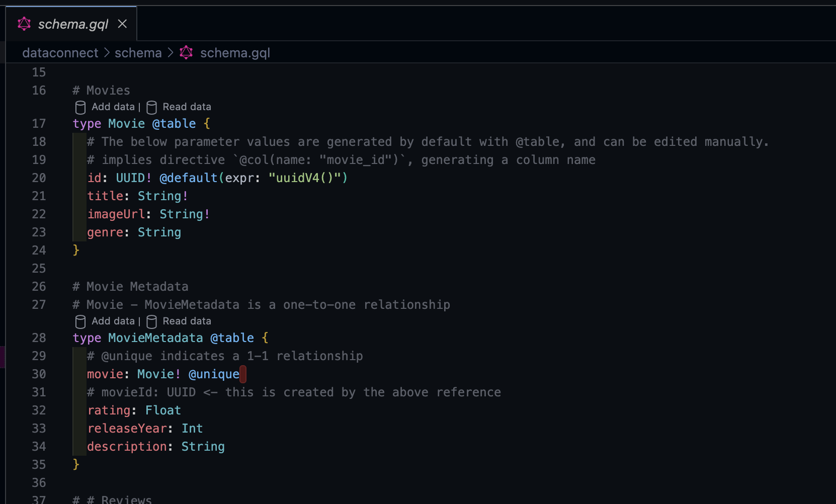Close the schema.gql tab
836x504 pixels.
122,24
